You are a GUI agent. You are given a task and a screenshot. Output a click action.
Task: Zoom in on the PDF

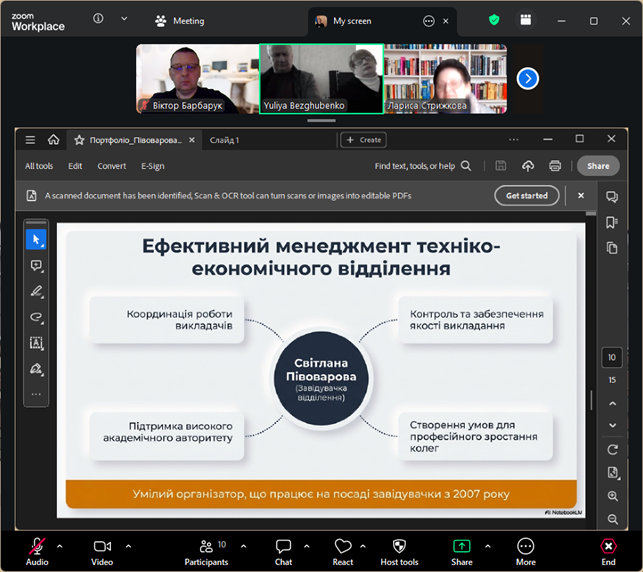pos(613,496)
